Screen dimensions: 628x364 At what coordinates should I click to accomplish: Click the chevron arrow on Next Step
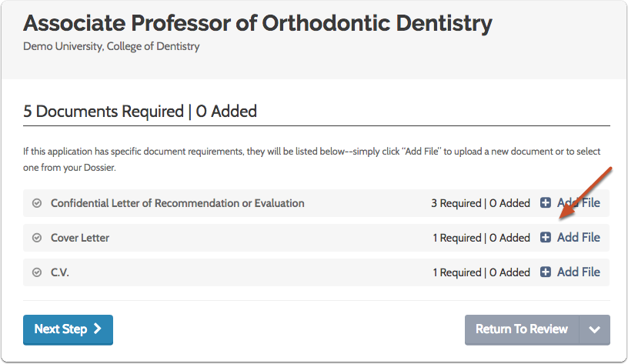point(97,329)
